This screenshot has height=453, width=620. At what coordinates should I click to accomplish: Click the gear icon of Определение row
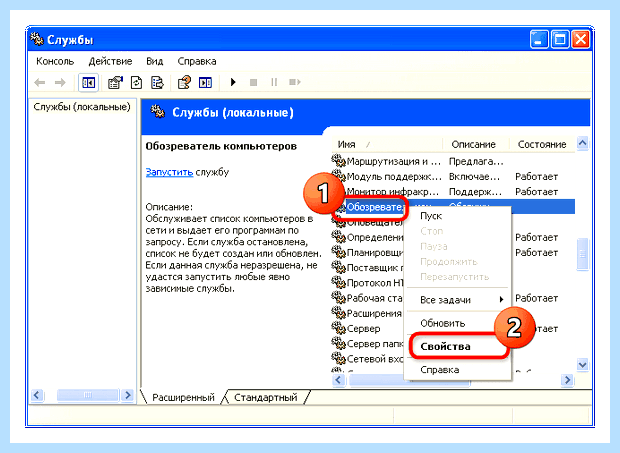click(x=338, y=236)
